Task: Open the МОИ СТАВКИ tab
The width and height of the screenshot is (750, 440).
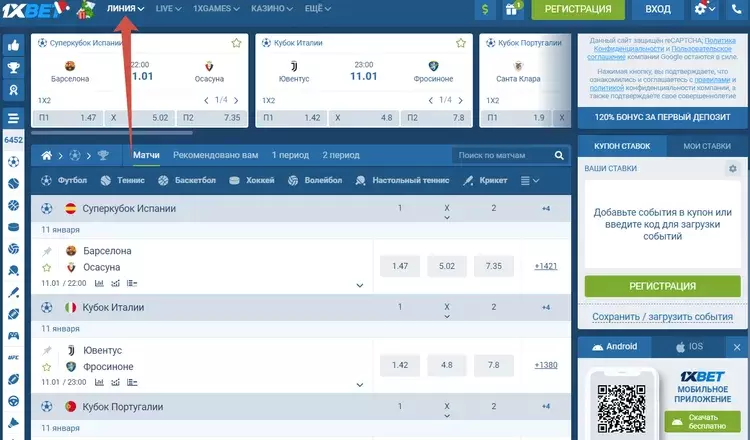Action: click(707, 146)
